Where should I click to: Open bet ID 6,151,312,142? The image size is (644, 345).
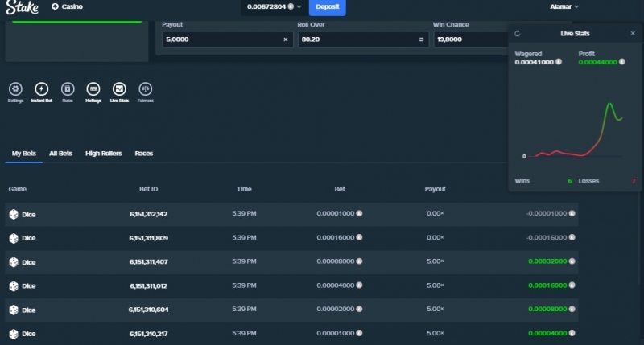(148, 214)
